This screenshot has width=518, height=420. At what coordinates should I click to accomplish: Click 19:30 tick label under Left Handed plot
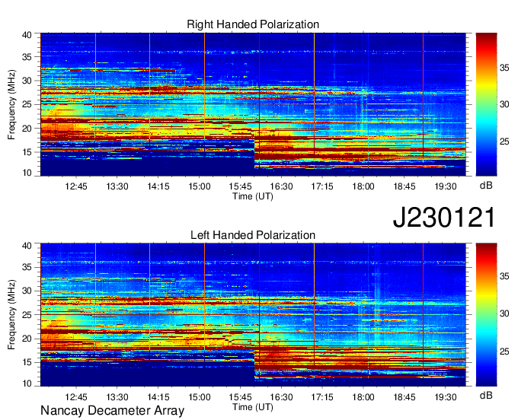click(x=446, y=396)
